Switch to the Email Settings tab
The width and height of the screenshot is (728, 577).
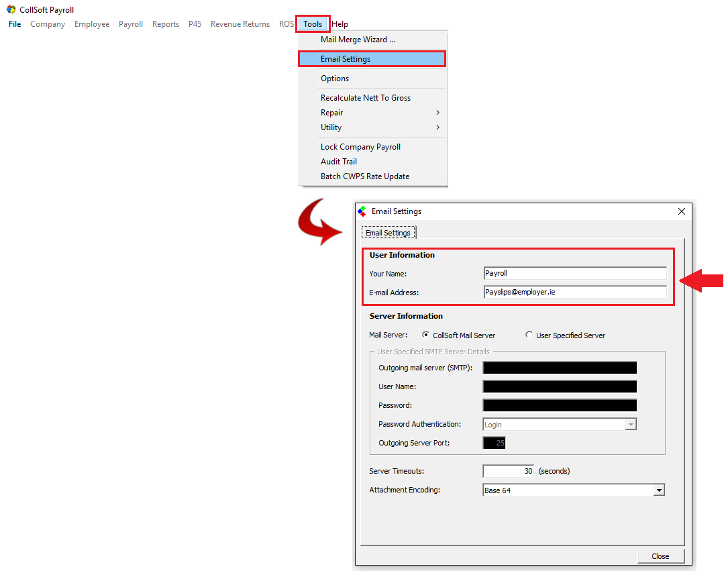click(x=388, y=233)
